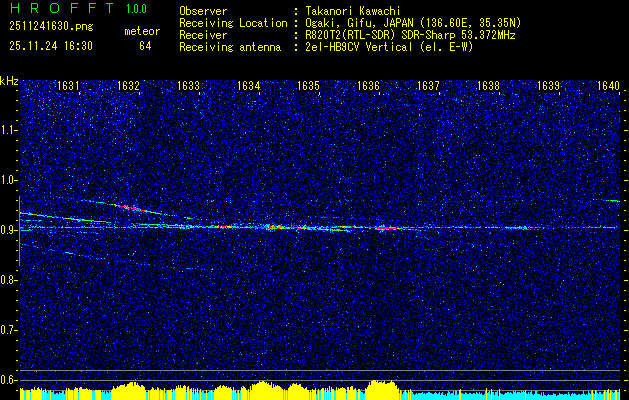629x400 pixels.
Task: Click the 1637 time marker
Action: [428, 85]
